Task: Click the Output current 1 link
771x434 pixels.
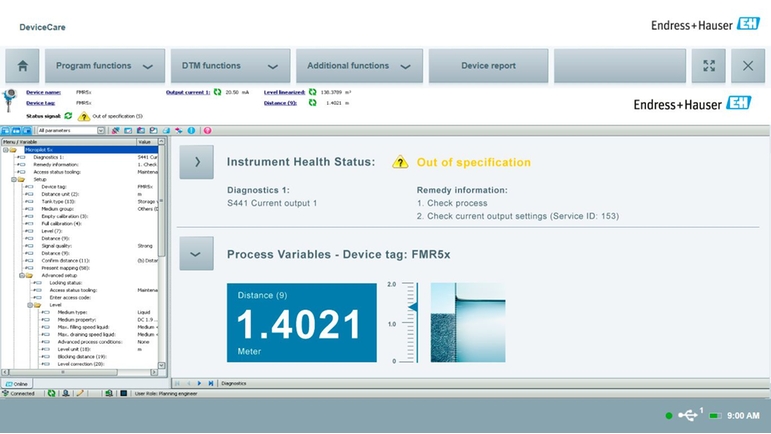Action: [188, 92]
